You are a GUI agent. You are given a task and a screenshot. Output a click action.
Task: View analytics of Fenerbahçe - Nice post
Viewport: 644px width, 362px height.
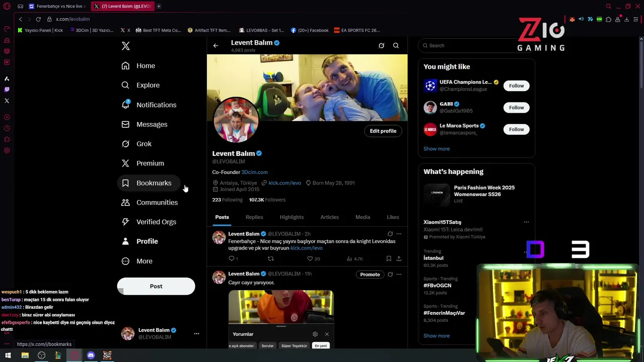[354, 258]
